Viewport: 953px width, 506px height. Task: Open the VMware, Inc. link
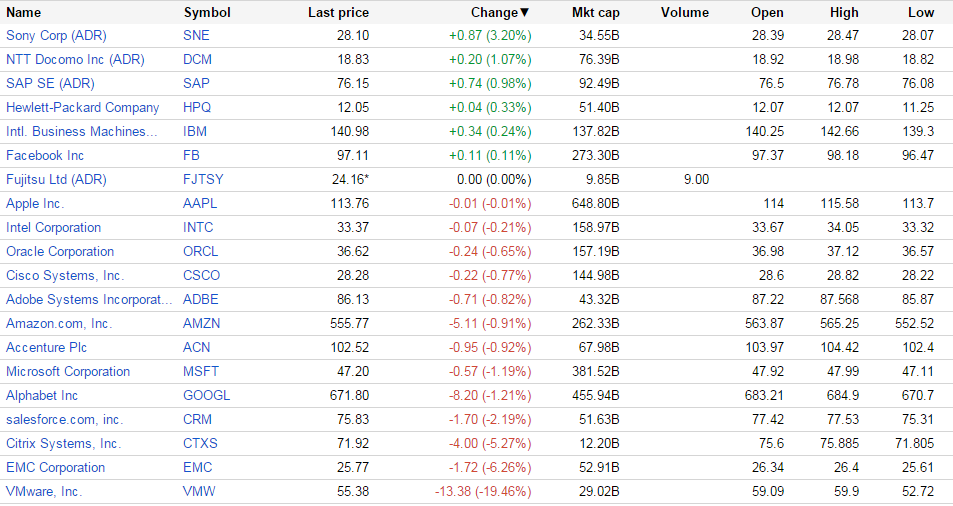click(44, 491)
